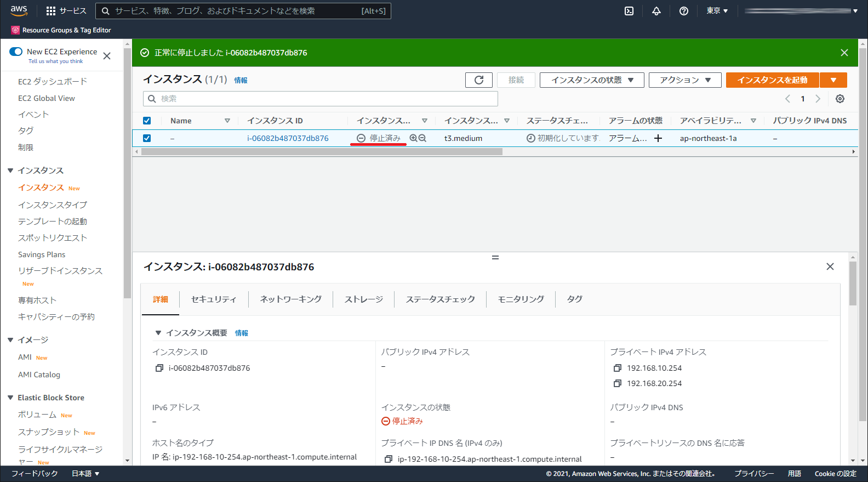Screen dimensions: 868x482
Task: Switch to the ストレージ tab
Action: pos(363,299)
